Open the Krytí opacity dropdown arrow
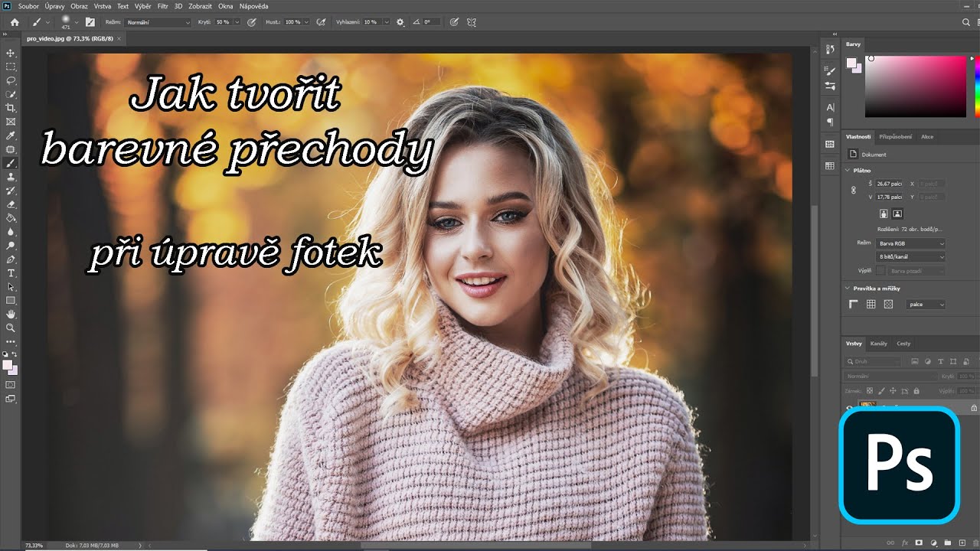Viewport: 980px width, 551px height. 236,22
